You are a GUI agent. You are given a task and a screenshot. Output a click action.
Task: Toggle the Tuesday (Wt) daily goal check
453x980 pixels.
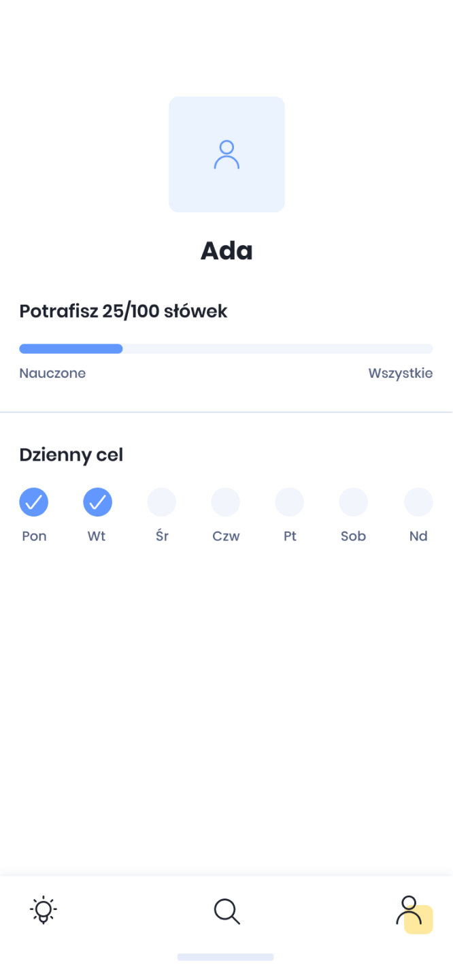97,502
